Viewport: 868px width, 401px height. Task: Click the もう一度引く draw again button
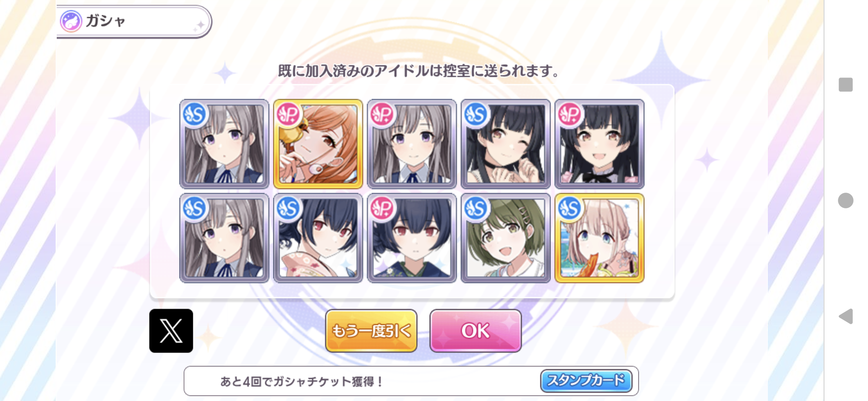(x=371, y=331)
